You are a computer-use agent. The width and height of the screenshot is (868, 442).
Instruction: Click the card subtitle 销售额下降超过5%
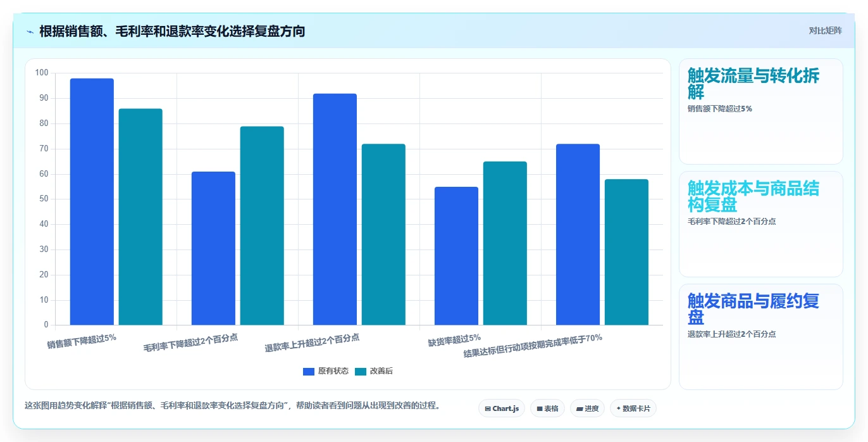click(720, 109)
